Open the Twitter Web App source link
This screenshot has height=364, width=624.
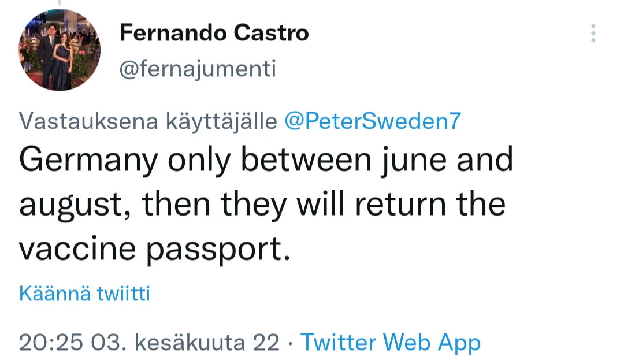click(x=391, y=342)
